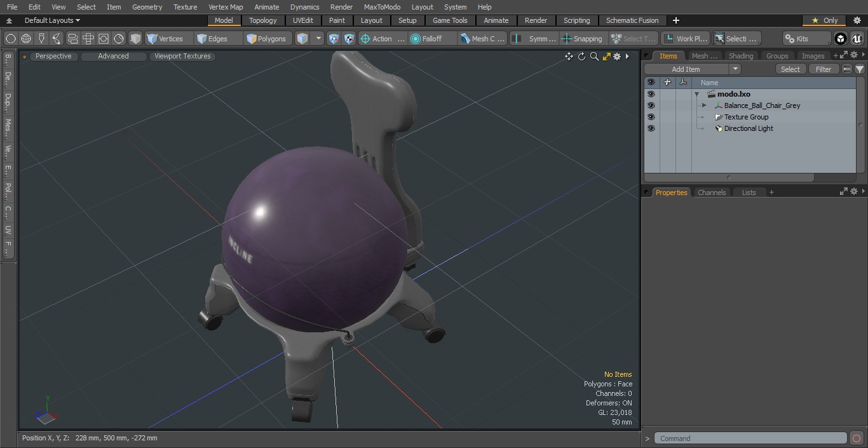This screenshot has width=868, height=448.
Task: Open the viewport settings gear
Action: pos(617,57)
